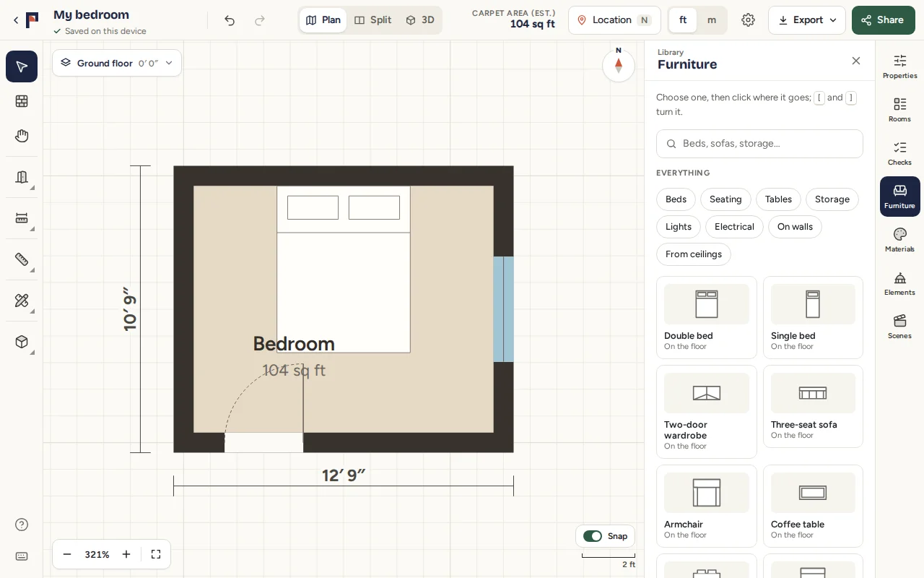Click the Share button

tap(884, 20)
